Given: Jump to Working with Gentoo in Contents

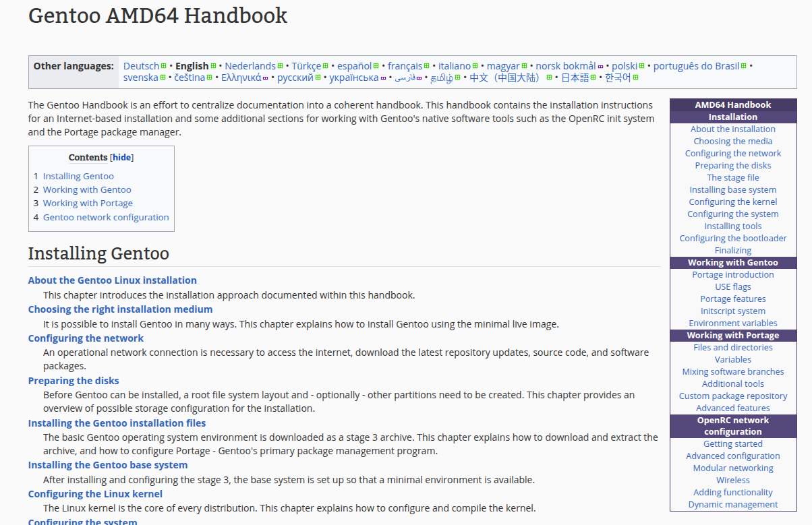Looking at the screenshot, I should 87,189.
